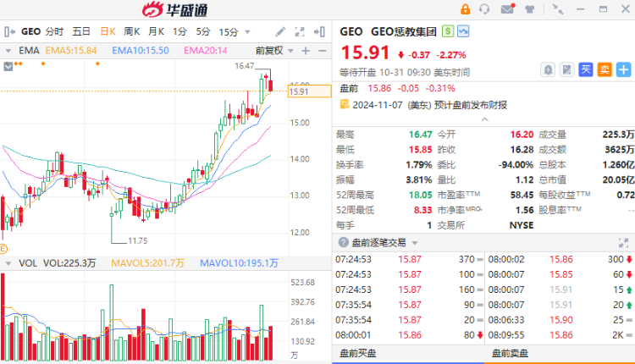
Task: Open the VOL indicator dropdown arrow
Action: (x=8, y=263)
